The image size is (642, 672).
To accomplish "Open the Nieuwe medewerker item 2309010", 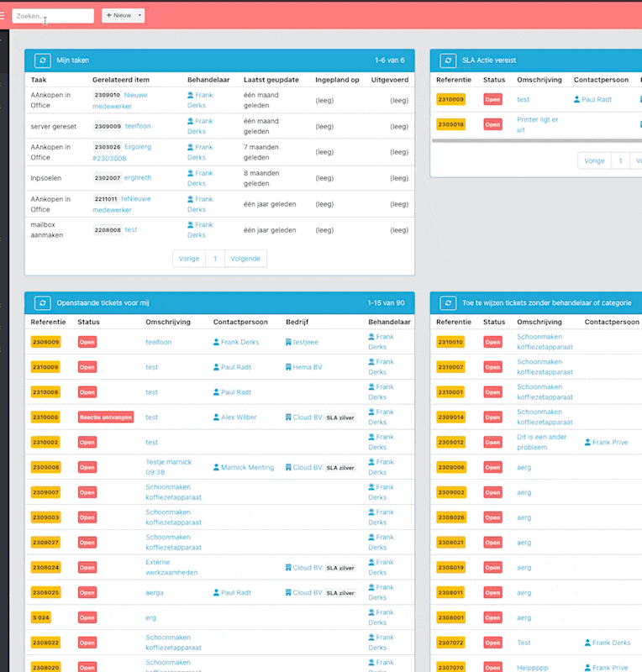I will pyautogui.click(x=120, y=101).
